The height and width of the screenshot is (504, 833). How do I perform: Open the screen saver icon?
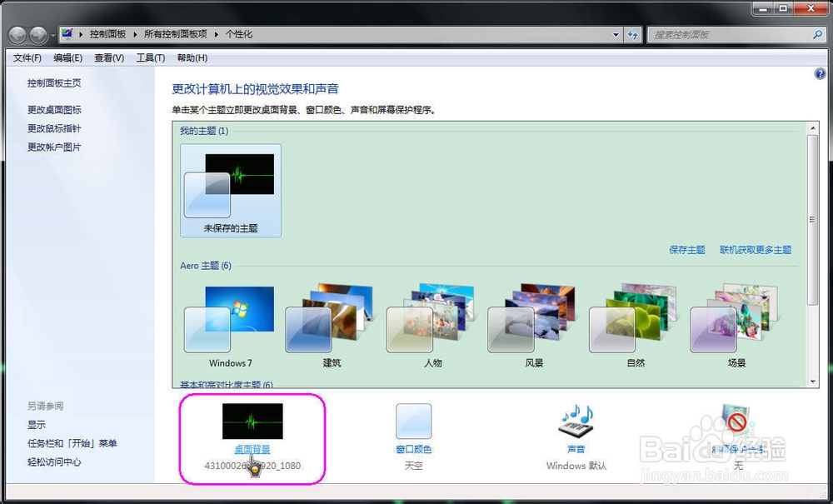[736, 422]
